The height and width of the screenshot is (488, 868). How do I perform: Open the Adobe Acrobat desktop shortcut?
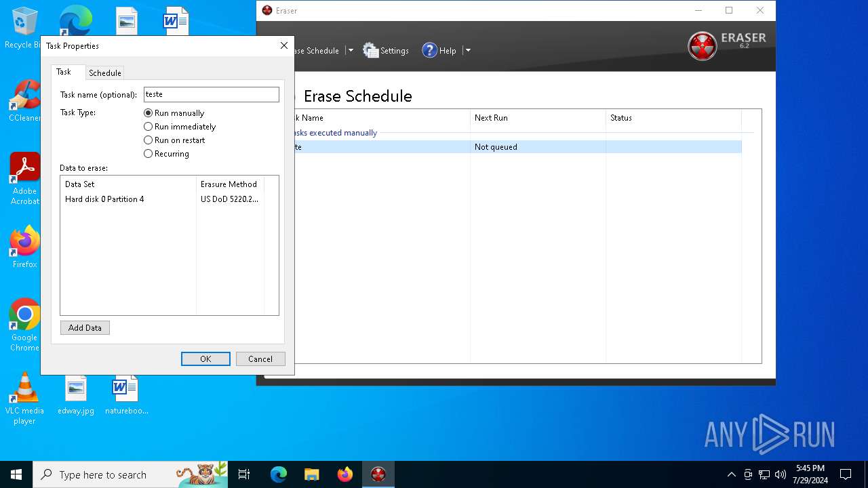24,179
